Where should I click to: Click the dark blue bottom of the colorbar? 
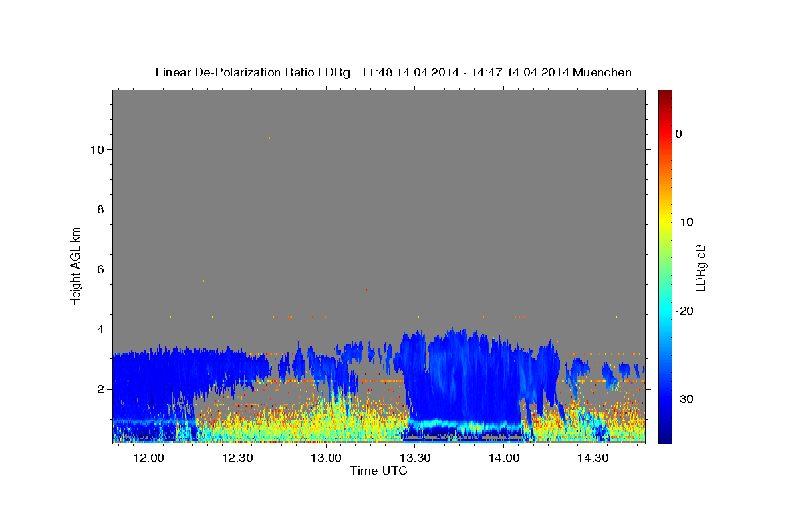[665, 438]
